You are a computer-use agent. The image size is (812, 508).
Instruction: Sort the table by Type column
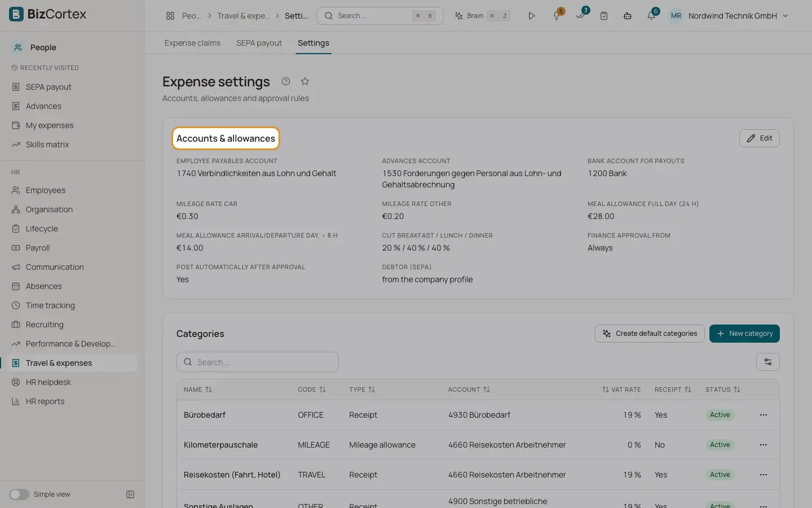point(362,389)
